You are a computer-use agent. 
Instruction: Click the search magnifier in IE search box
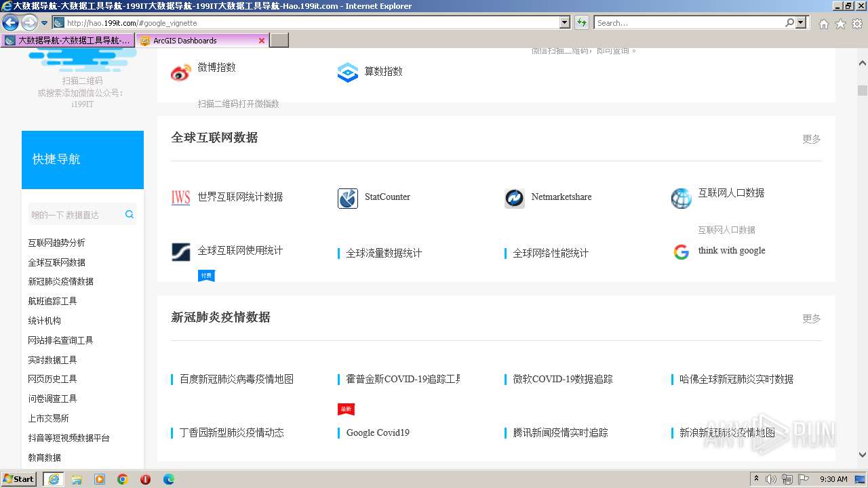pyautogui.click(x=789, y=22)
